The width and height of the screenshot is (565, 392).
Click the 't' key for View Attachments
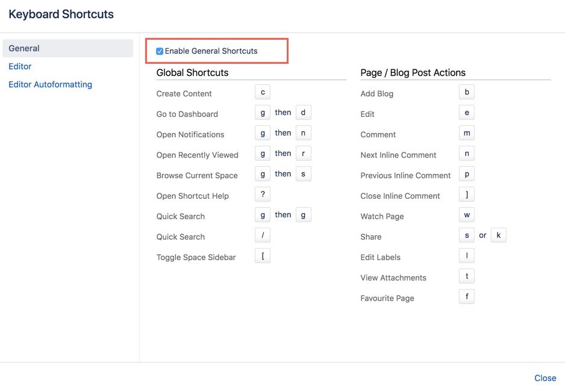pyautogui.click(x=467, y=276)
